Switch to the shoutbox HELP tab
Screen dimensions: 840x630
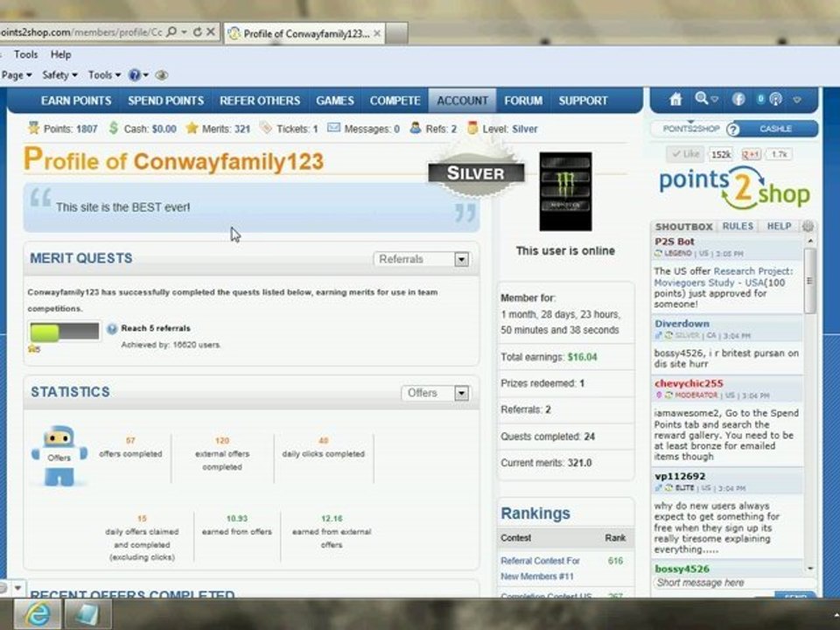point(779,226)
